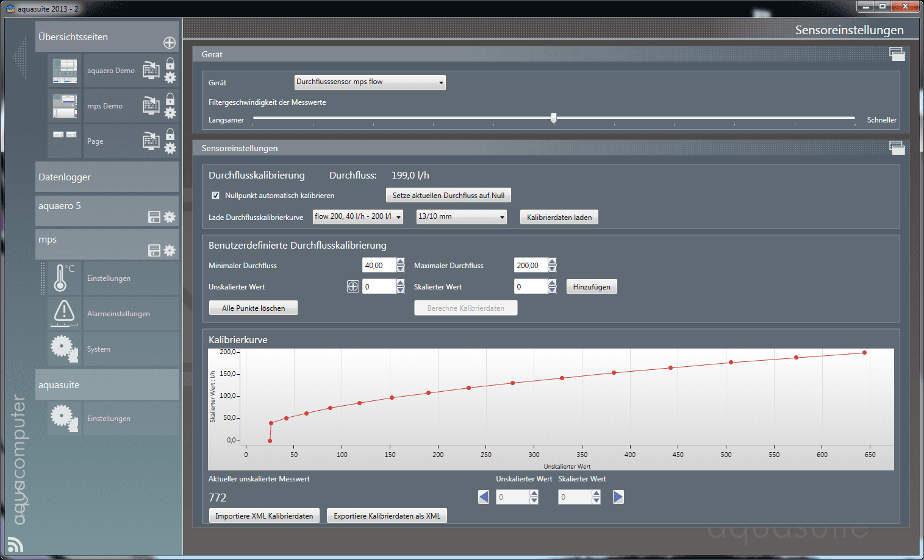
Task: Open gear settings of mps Demo page
Action: (x=170, y=113)
